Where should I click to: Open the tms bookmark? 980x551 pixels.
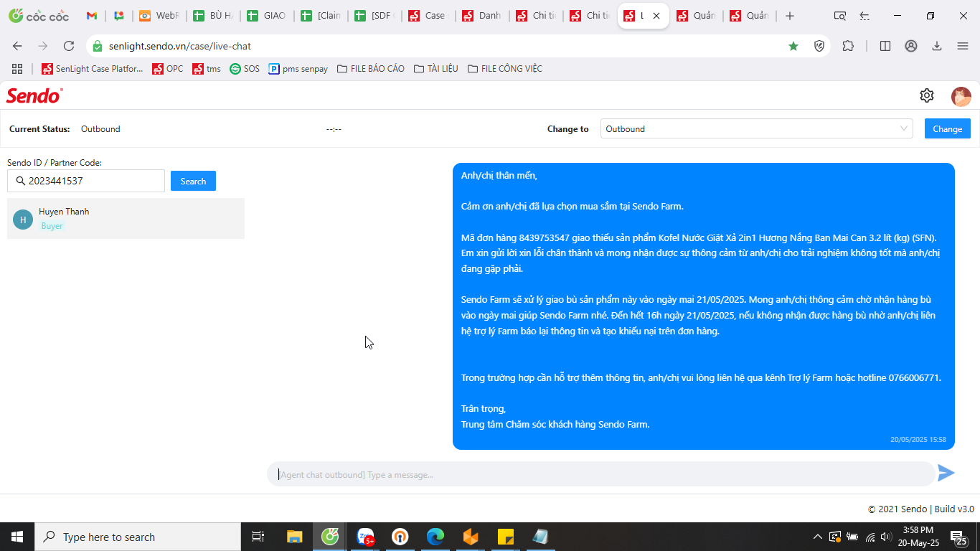coord(207,69)
